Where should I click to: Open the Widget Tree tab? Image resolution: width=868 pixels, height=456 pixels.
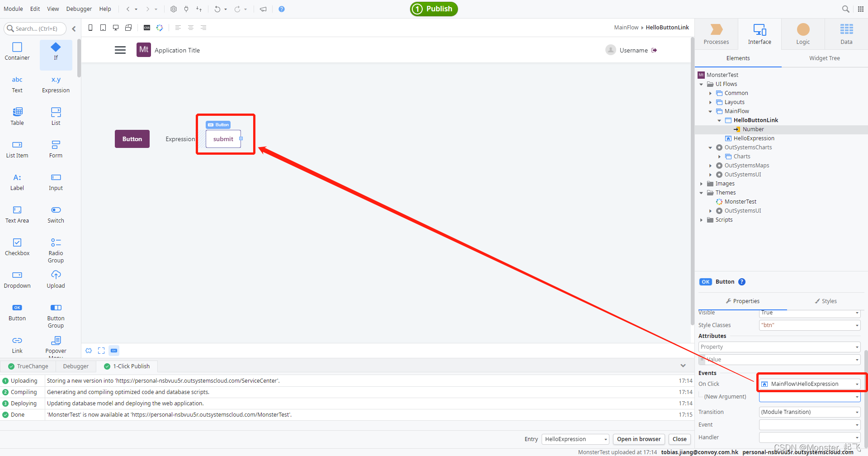point(825,58)
